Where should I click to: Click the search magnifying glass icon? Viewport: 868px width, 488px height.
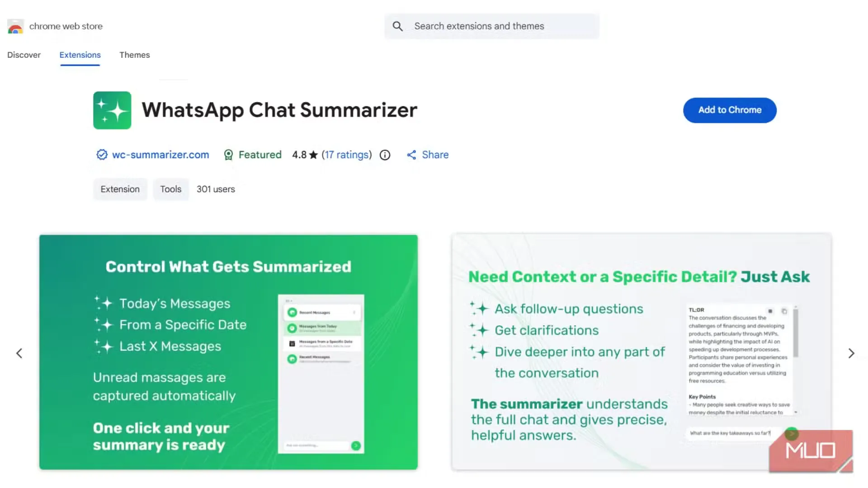pyautogui.click(x=397, y=26)
